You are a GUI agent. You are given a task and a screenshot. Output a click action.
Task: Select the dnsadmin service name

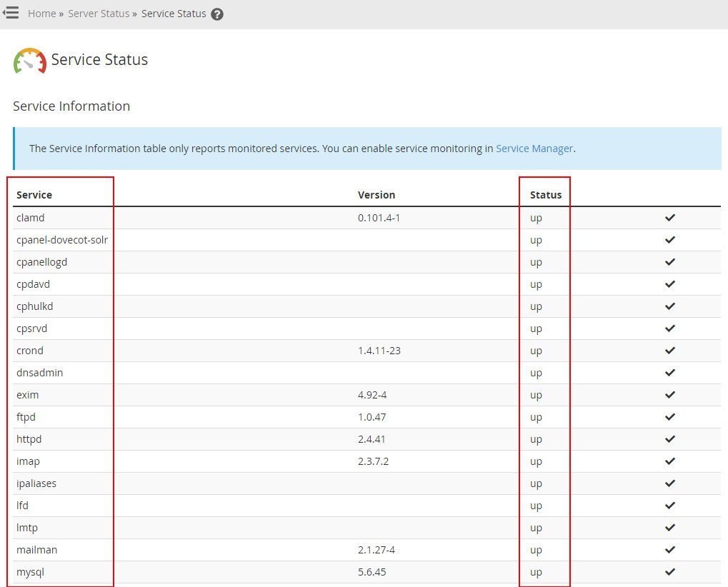pyautogui.click(x=40, y=373)
